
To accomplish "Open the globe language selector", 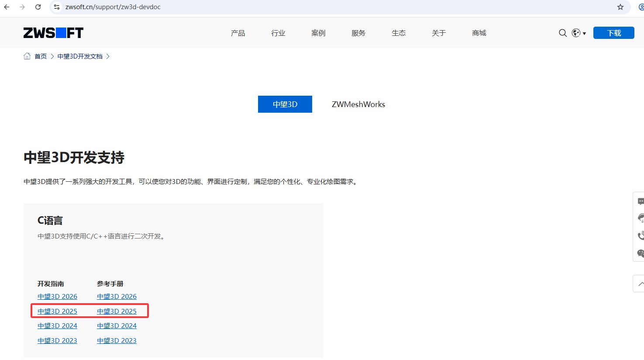I will 579,33.
